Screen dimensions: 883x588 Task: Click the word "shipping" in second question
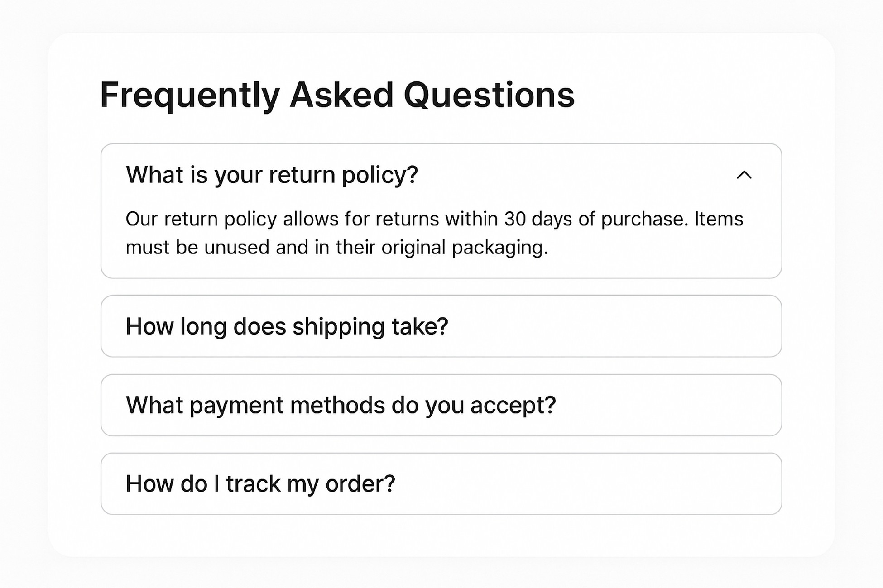(338, 327)
